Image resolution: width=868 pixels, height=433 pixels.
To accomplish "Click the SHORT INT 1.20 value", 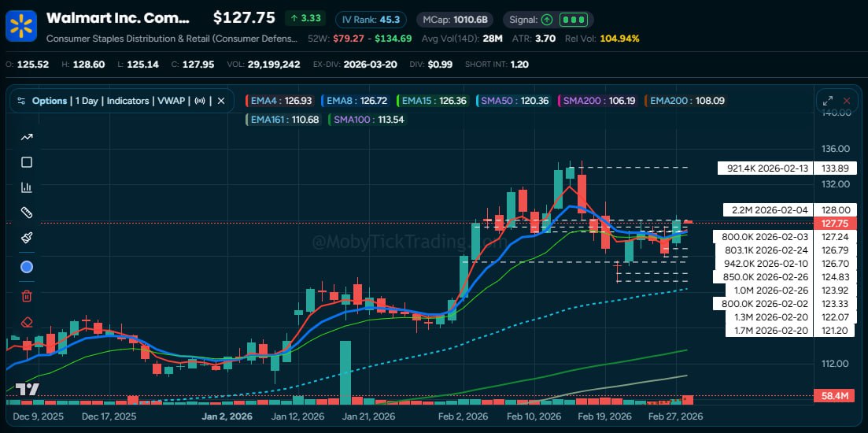I will [519, 65].
